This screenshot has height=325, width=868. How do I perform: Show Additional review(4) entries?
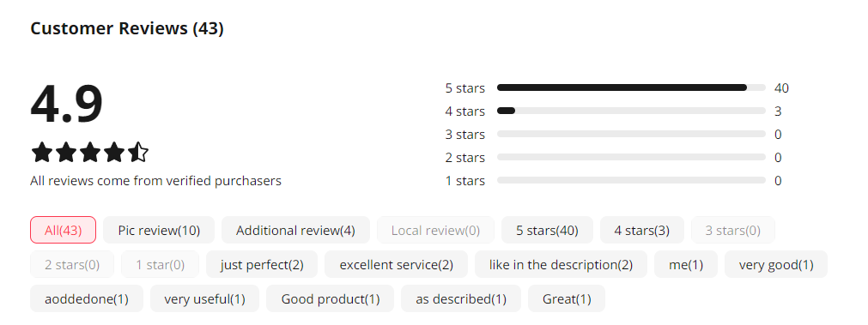tap(295, 230)
